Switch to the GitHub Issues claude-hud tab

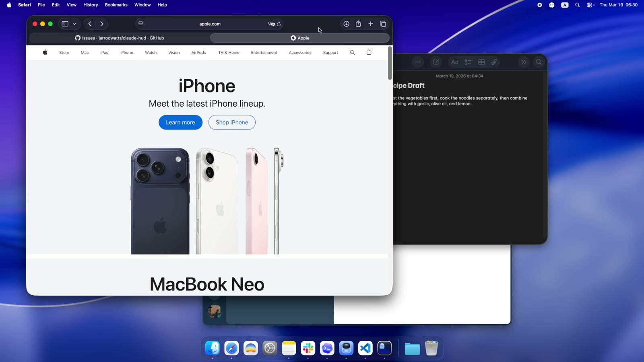120,38
